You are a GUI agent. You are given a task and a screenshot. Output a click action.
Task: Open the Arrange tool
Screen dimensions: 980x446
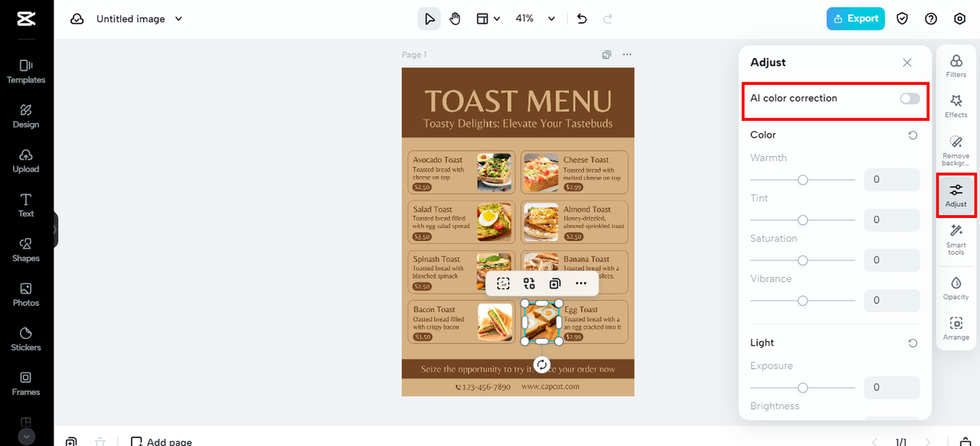(956, 329)
